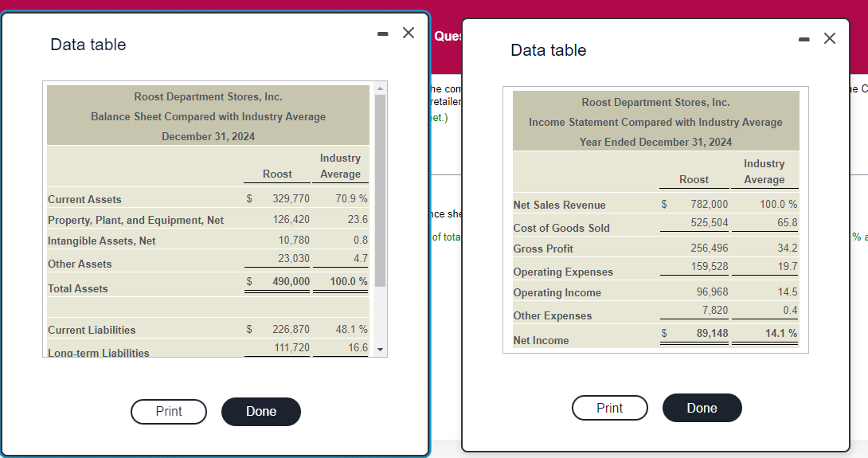Click the 7,820 other expenses value

point(714,310)
